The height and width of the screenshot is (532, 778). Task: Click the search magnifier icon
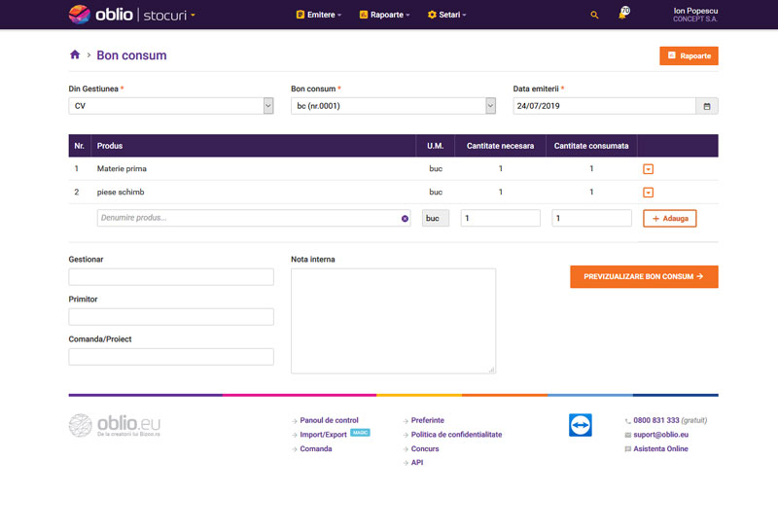pyautogui.click(x=594, y=16)
